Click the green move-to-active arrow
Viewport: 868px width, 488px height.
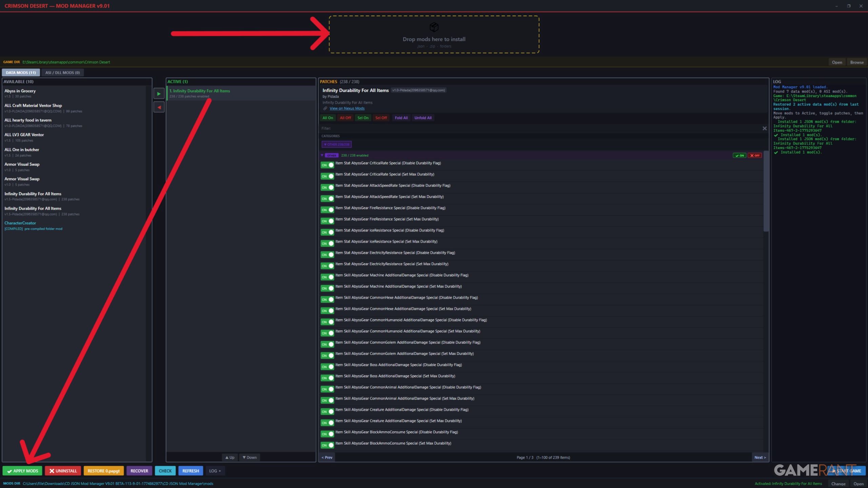tap(159, 94)
